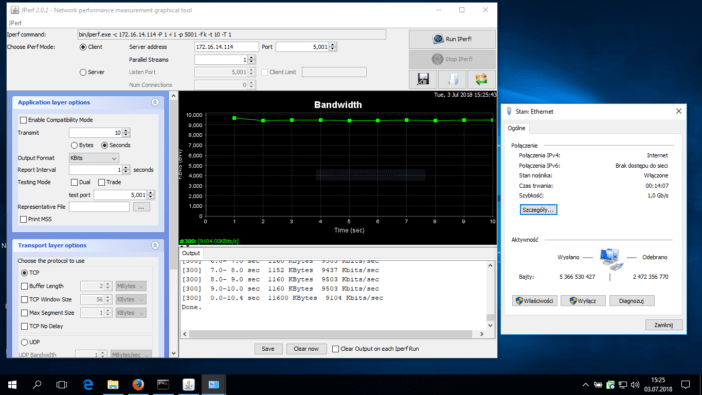Click Diagnozuj button in Ethernet window
This screenshot has height=395, width=702.
632,301
